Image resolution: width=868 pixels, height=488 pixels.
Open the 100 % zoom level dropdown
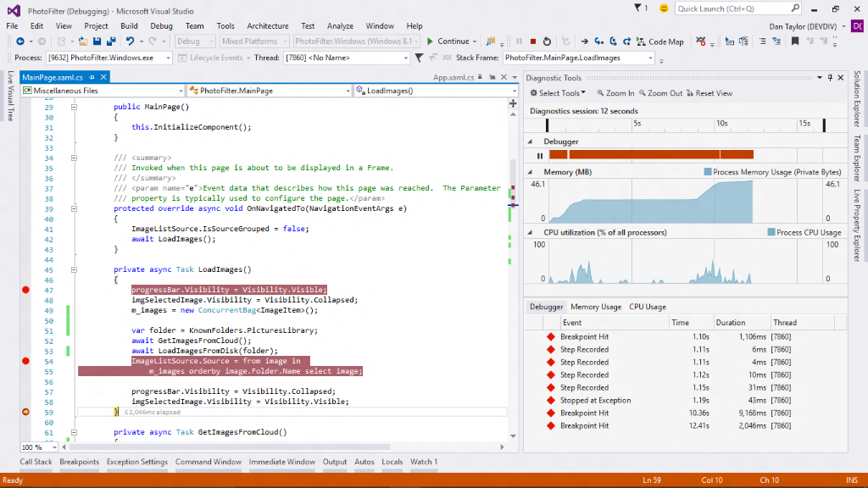click(39, 447)
